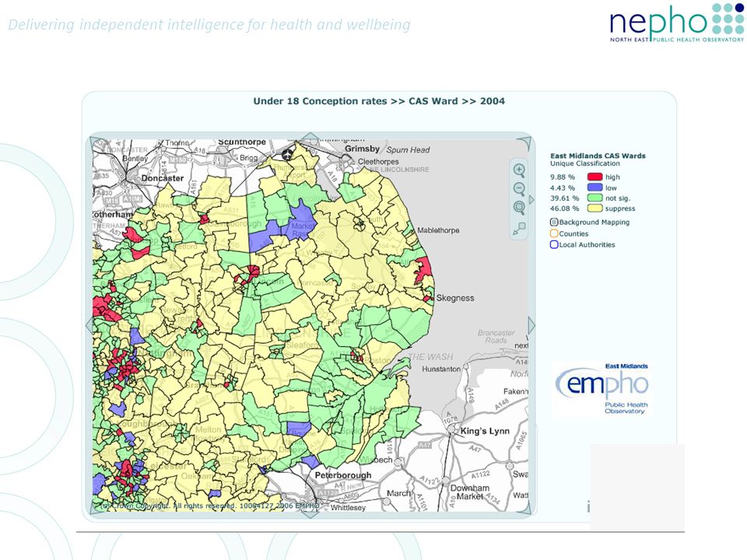Click the 'Peterborough' map label
Viewport: 747px width, 560px height.
[343, 475]
